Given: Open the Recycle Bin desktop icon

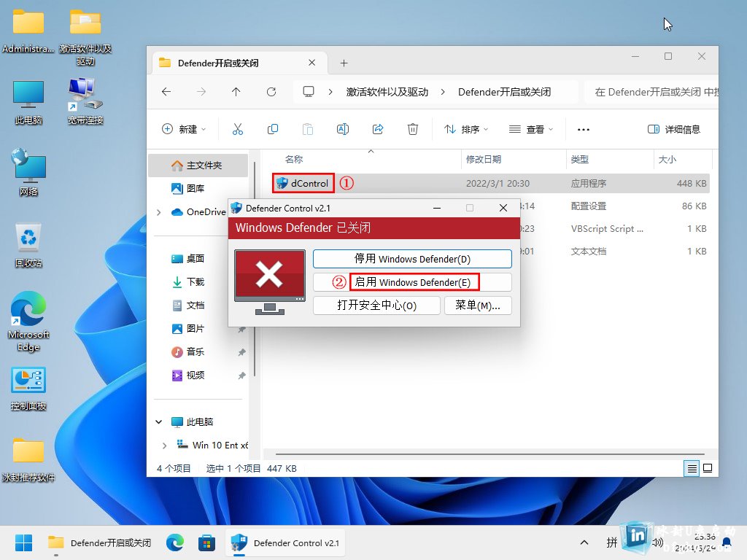Looking at the screenshot, I should [28, 246].
